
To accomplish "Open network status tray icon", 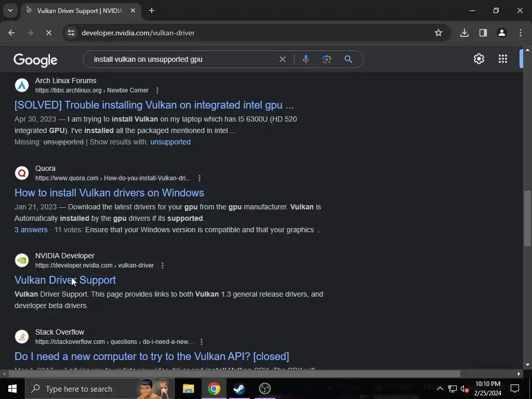I will [453, 389].
